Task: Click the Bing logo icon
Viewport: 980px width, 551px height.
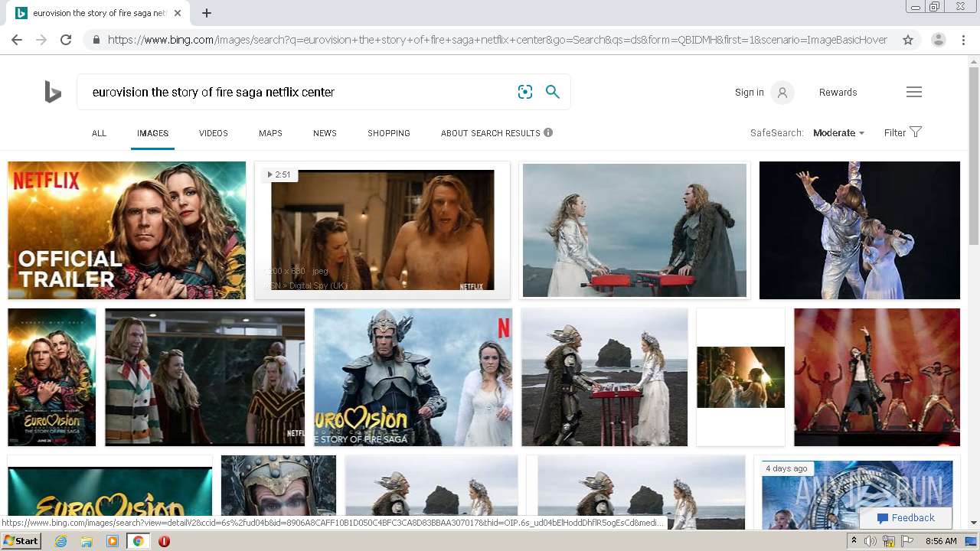Action: click(53, 93)
